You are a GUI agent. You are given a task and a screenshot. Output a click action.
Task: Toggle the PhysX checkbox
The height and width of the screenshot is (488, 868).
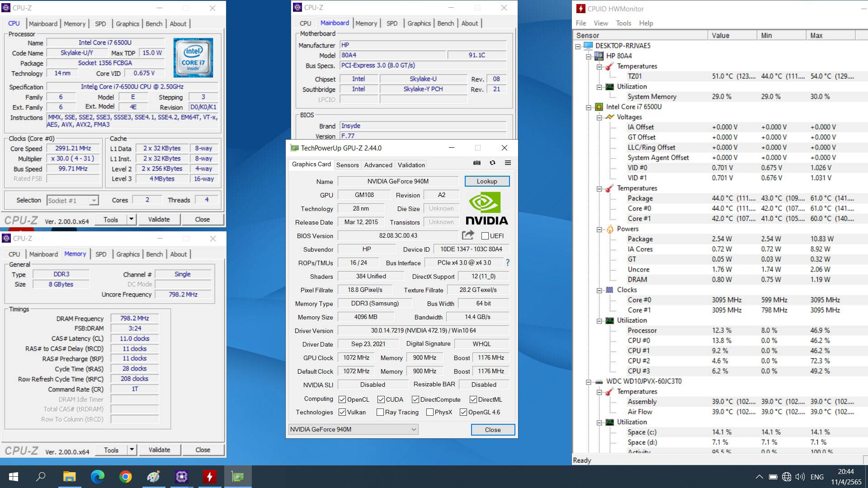point(430,412)
